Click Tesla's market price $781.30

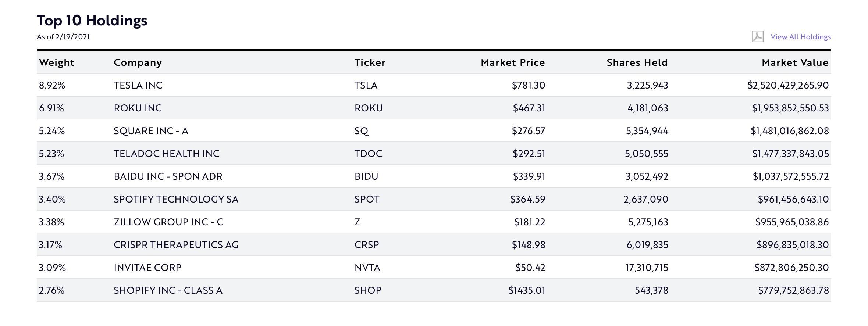(x=529, y=85)
